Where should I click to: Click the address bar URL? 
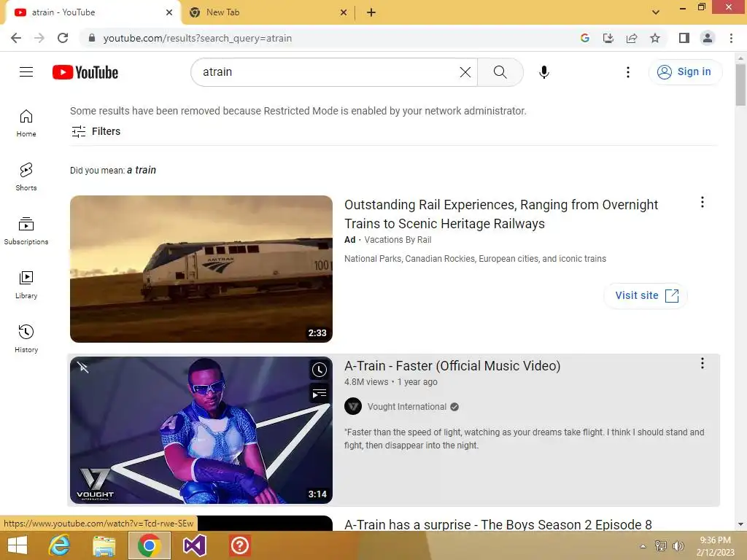tap(197, 38)
